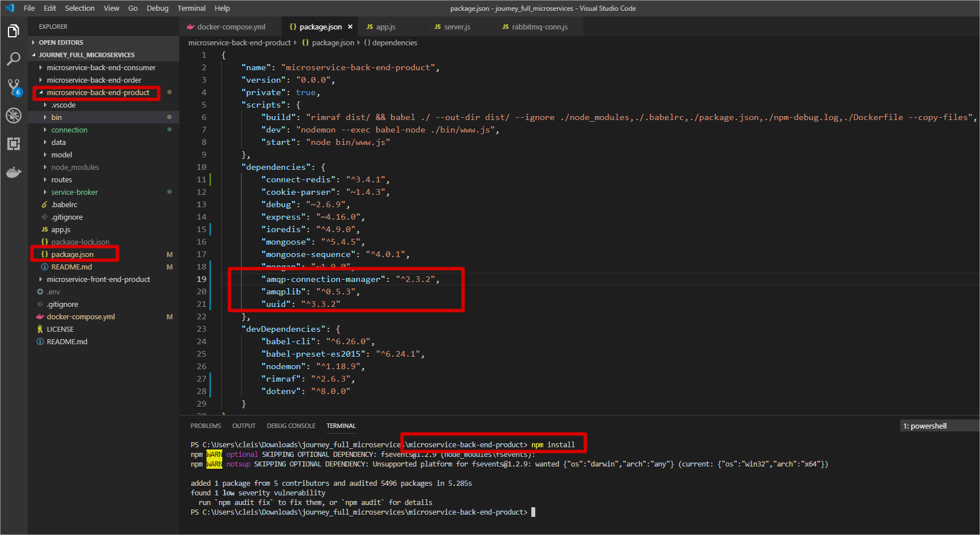The height and width of the screenshot is (535, 980).
Task: Click the gear icon beside .env
Action: (x=40, y=292)
